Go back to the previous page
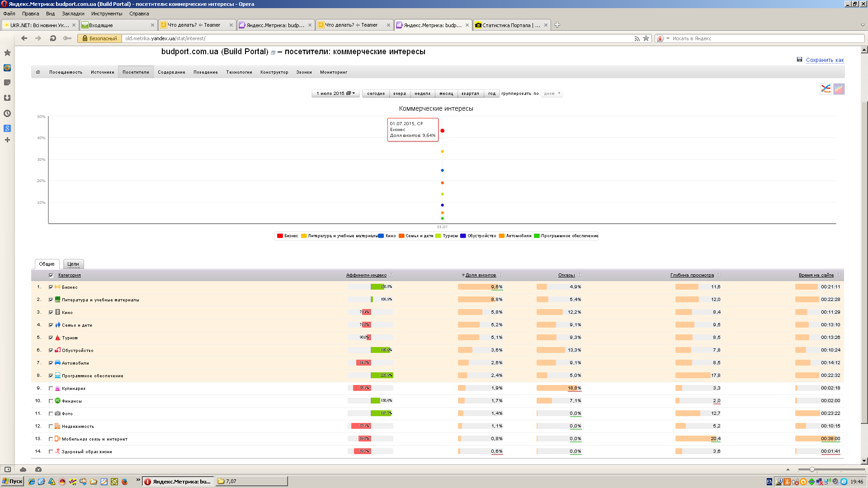The image size is (868, 488). click(24, 38)
